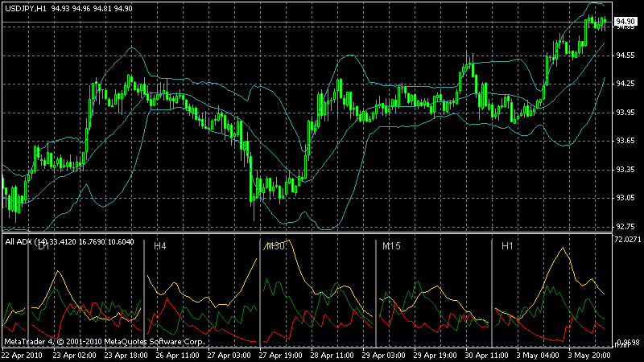The width and height of the screenshot is (644, 362).
Task: Click the M30 timeframe label in ADX panel
Action: [x=275, y=246]
